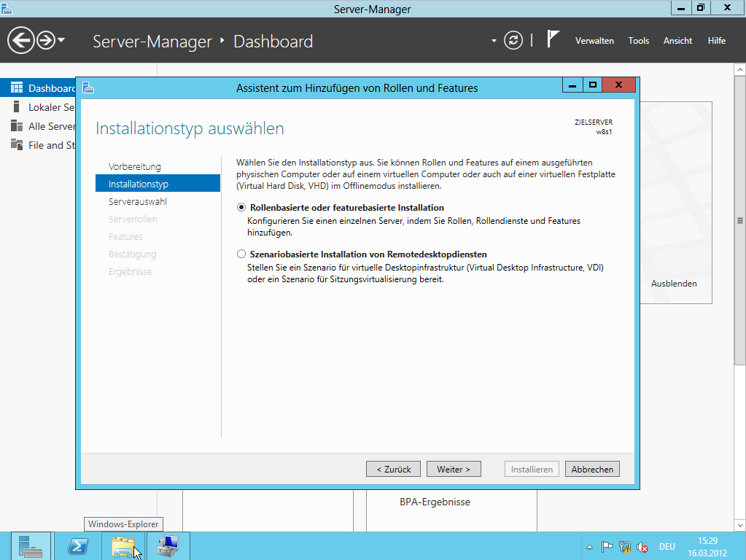
Task: Select Rollenbasierte oder featurebasierte Installation
Action: [242, 208]
